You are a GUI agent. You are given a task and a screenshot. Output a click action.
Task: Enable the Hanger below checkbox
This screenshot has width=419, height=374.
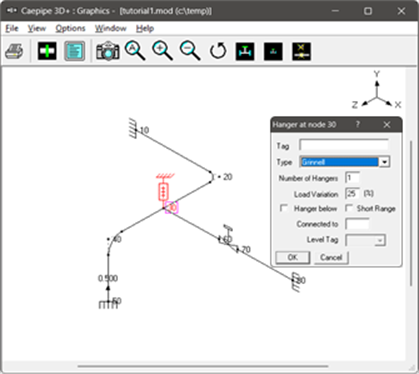click(x=284, y=208)
